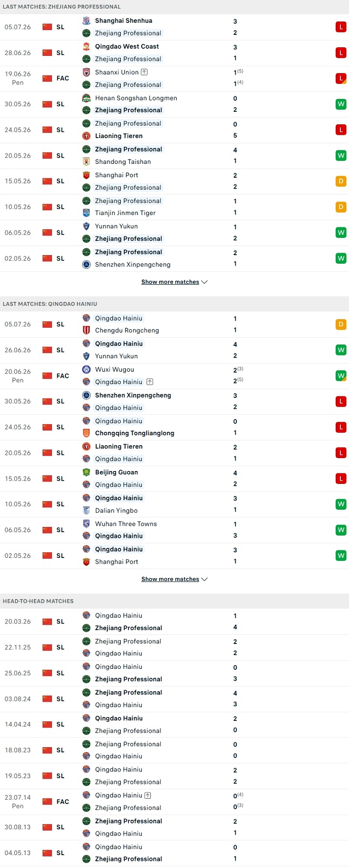Click the Liaoning Tieren logo on 24.05.26
Viewport: 349px width, 868px height.
(x=86, y=136)
